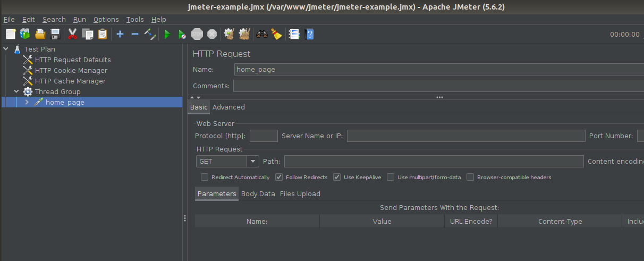Screen dimensions: 644x261
Task: Click the Clear All double-broom icon
Action: (x=244, y=34)
